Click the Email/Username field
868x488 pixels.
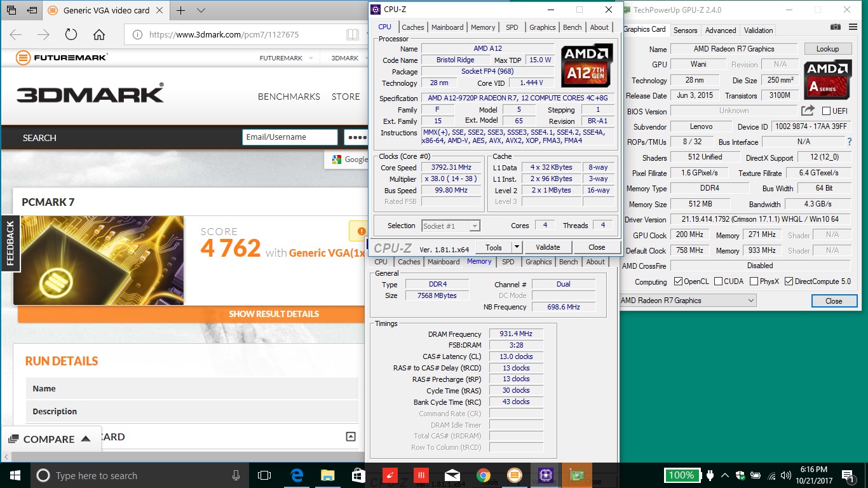290,137
